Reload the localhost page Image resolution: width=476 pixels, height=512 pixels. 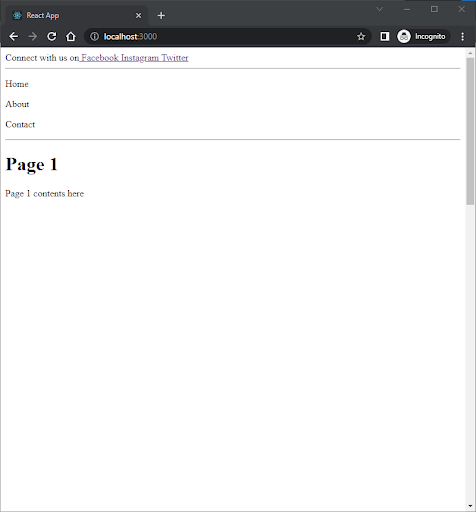(x=52, y=36)
